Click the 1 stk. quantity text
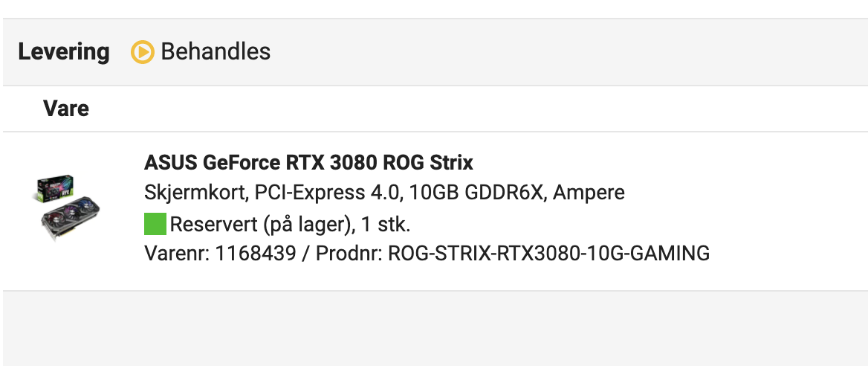This screenshot has height=366, width=868. click(x=386, y=225)
